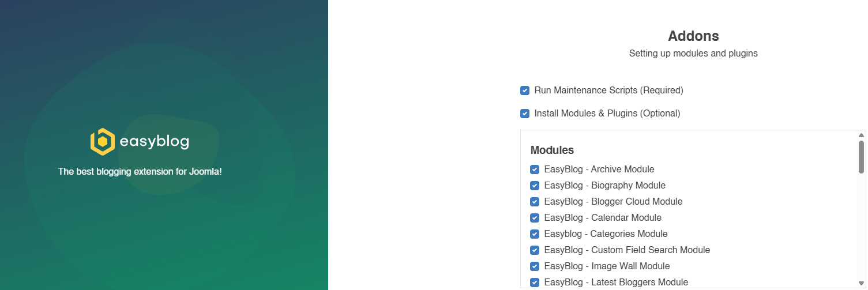Toggle the Image Wall Module checkbox
868x290 pixels.
(x=535, y=266)
